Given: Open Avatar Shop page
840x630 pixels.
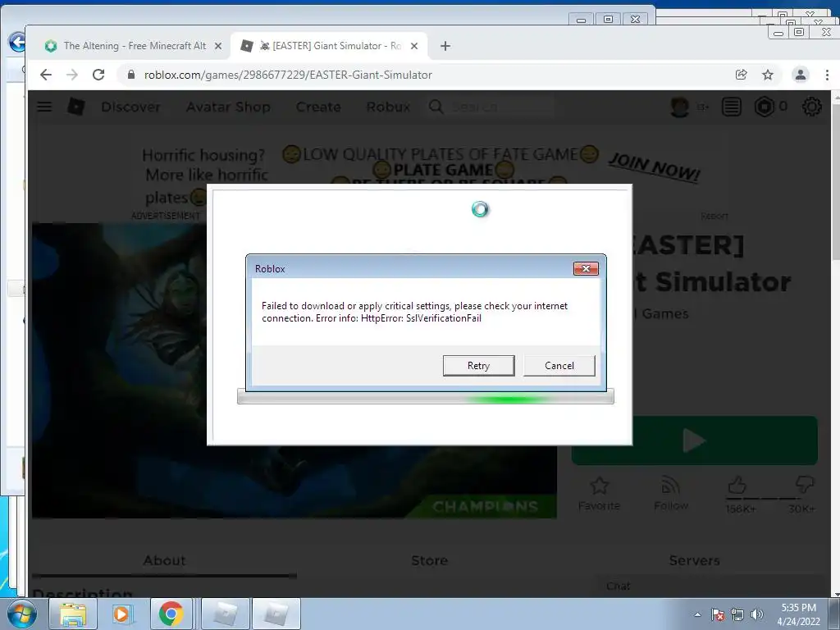Looking at the screenshot, I should click(228, 107).
